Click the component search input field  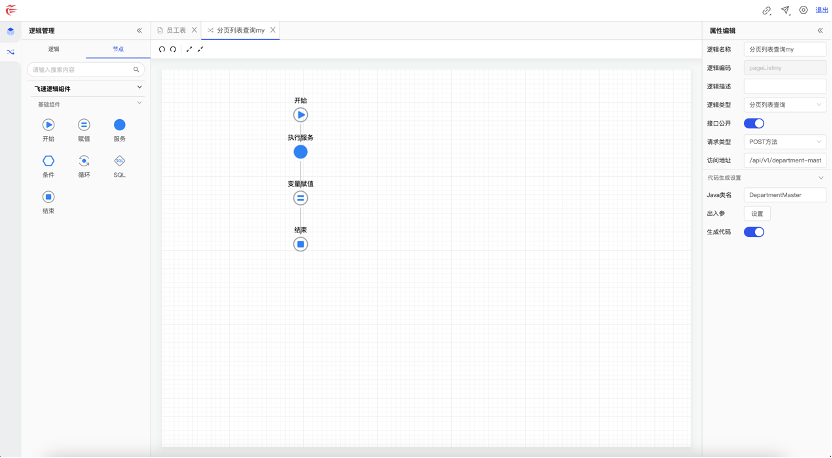pos(80,70)
